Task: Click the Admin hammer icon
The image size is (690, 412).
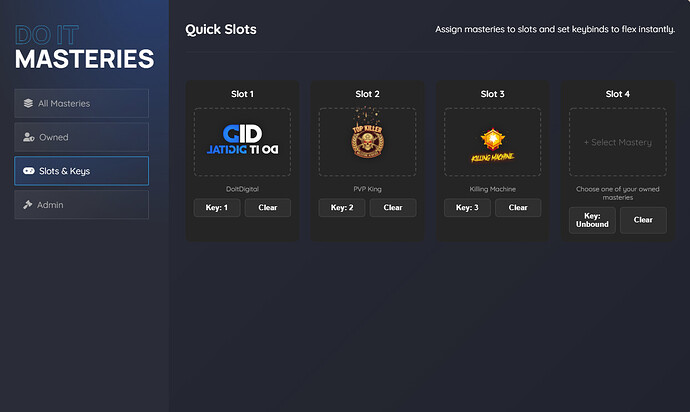Action: pos(28,204)
